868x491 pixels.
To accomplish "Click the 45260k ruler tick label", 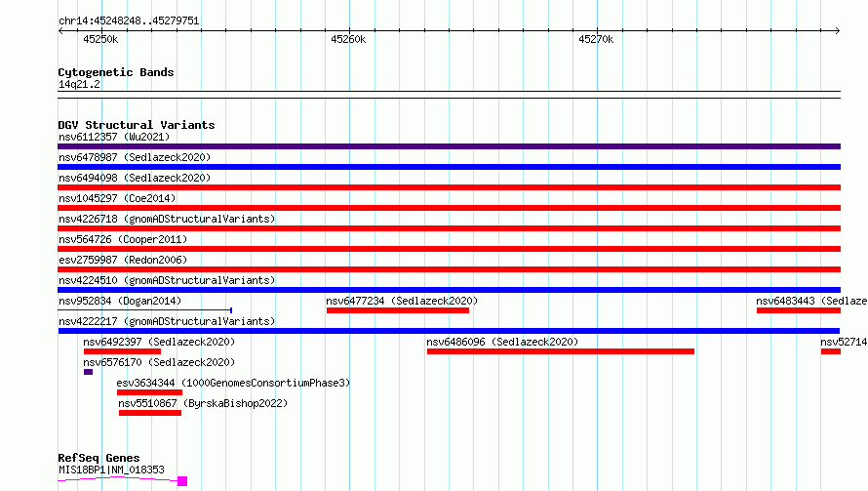I will point(347,40).
